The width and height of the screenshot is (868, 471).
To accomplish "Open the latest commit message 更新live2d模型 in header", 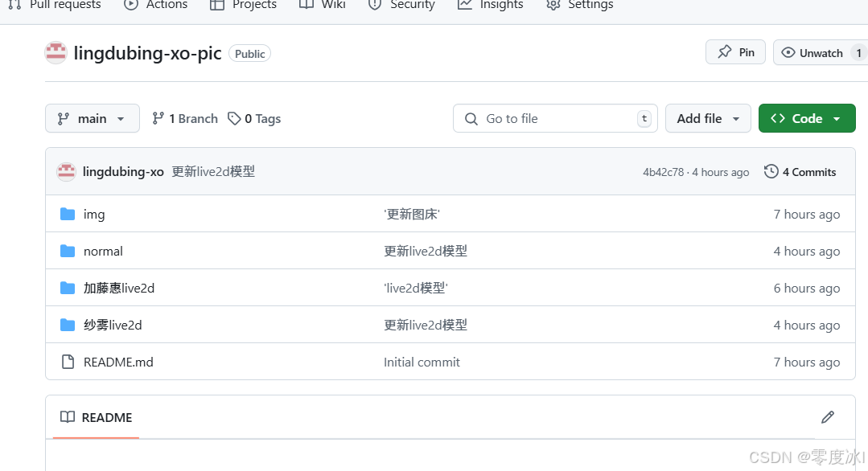I will pyautogui.click(x=213, y=172).
